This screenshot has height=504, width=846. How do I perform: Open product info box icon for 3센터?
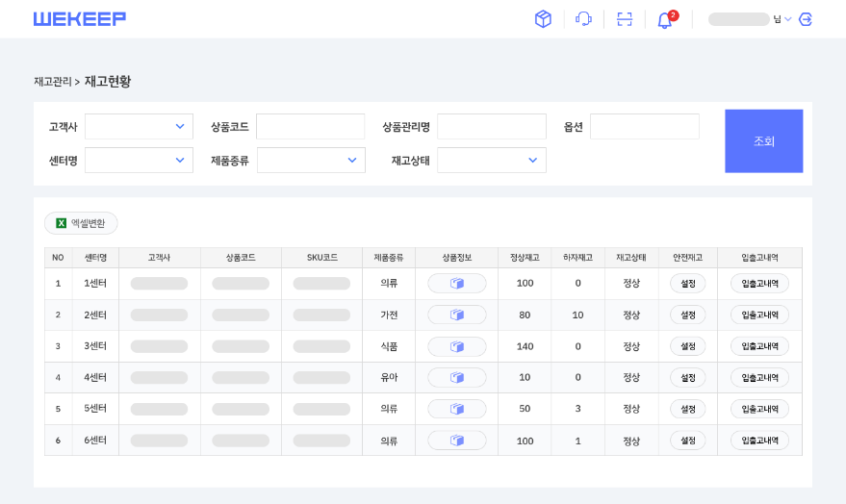pyautogui.click(x=457, y=346)
